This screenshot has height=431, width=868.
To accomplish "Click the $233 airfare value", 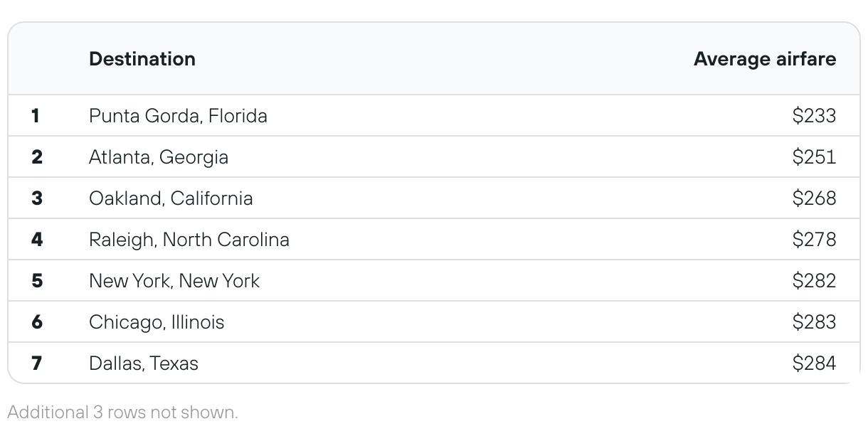I will [x=815, y=115].
